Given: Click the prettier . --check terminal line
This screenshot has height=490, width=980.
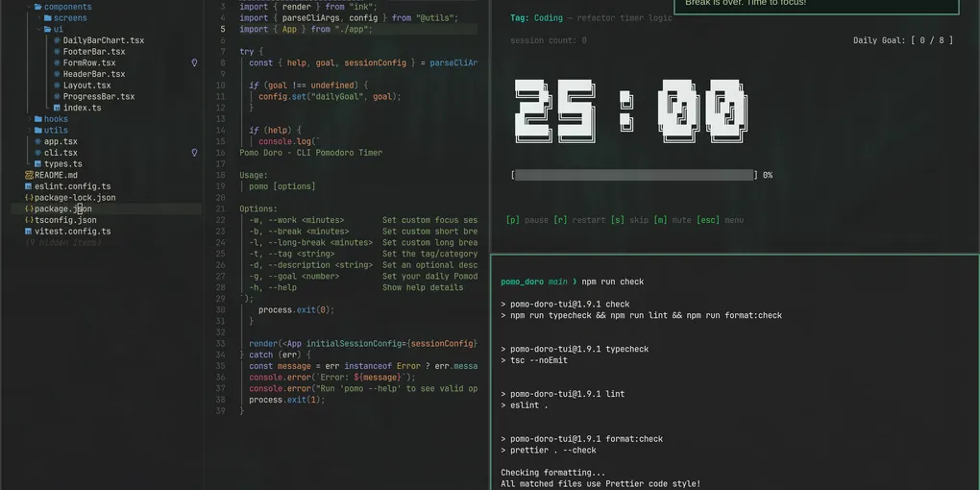Looking at the screenshot, I should (548, 451).
